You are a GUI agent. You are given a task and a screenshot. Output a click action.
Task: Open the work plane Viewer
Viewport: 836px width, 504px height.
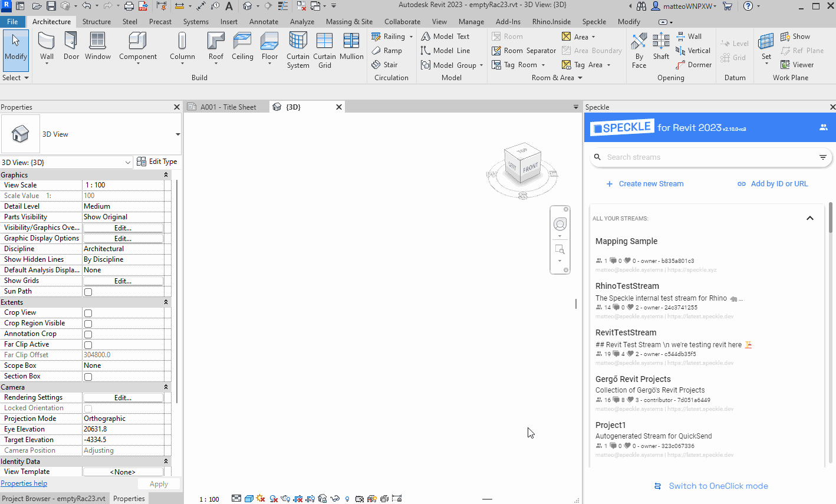pyautogui.click(x=797, y=65)
